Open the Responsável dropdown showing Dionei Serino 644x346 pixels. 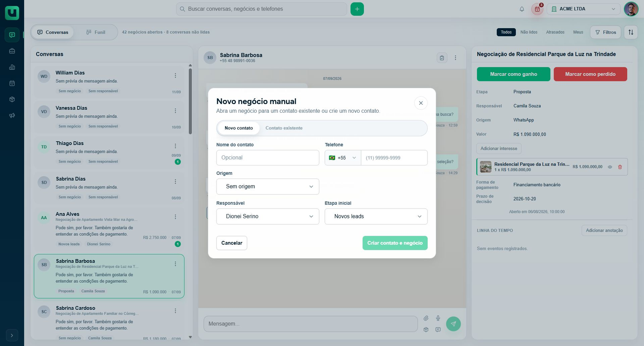tap(268, 216)
